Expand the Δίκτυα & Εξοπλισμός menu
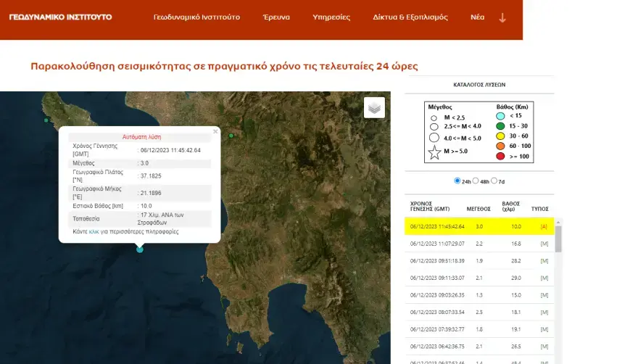The height and width of the screenshot is (364, 638). tap(410, 17)
